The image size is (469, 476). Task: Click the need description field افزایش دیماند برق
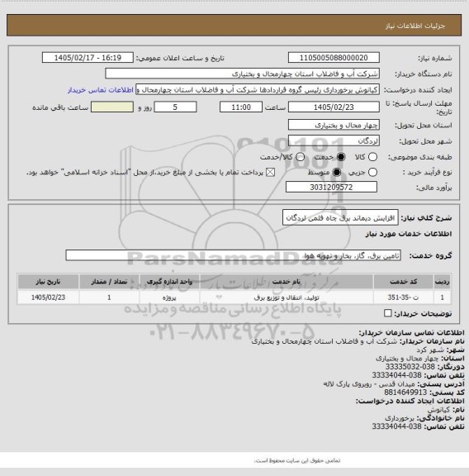[340, 218]
